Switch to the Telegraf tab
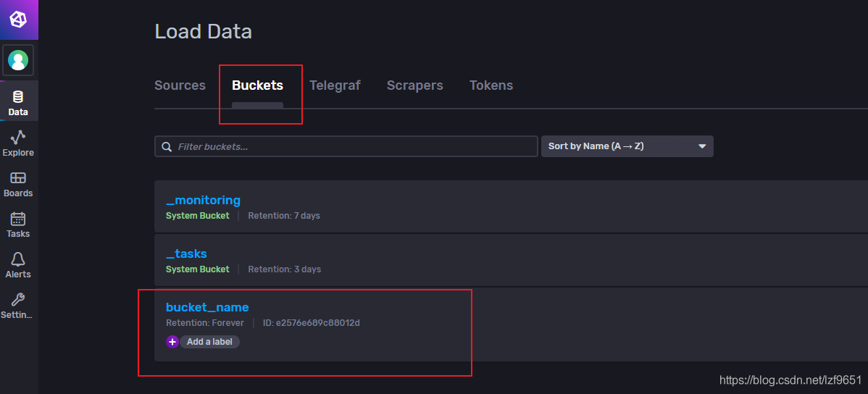The image size is (868, 394). coord(335,85)
